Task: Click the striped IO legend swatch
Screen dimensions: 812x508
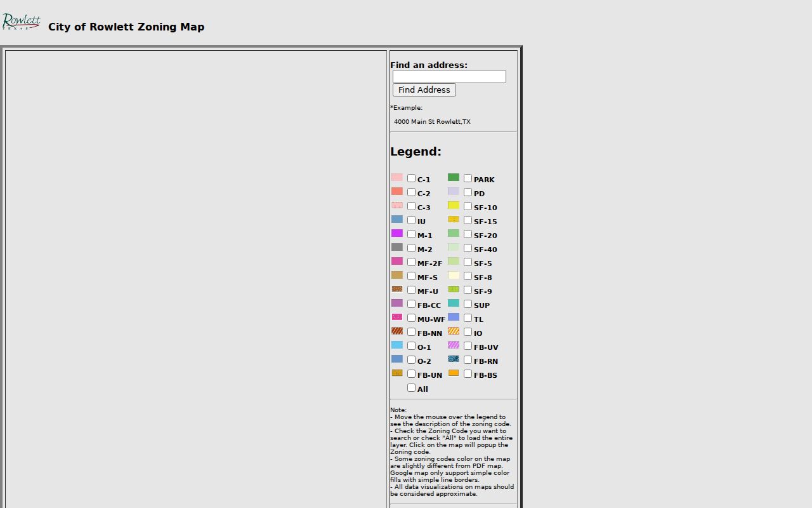Action: (454, 331)
